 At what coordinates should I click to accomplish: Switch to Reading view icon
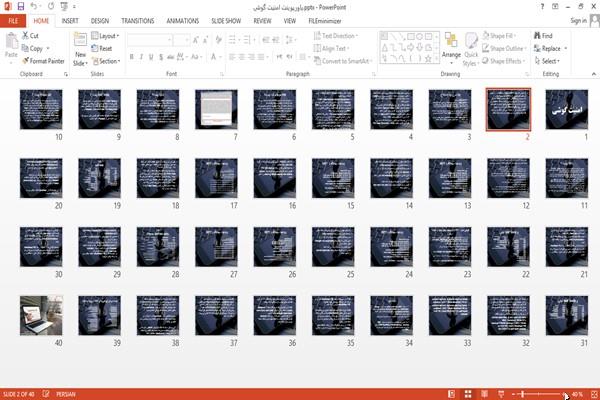[x=484, y=394]
